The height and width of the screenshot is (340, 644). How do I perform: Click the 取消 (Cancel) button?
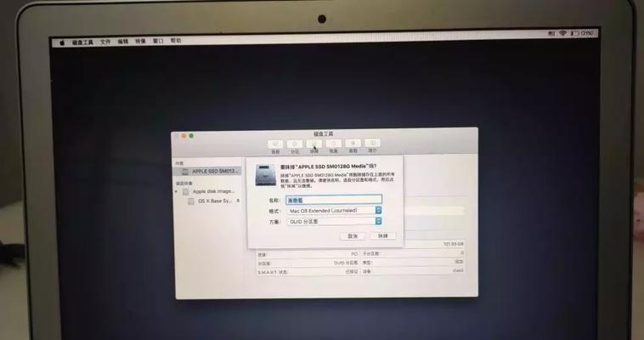pos(353,236)
